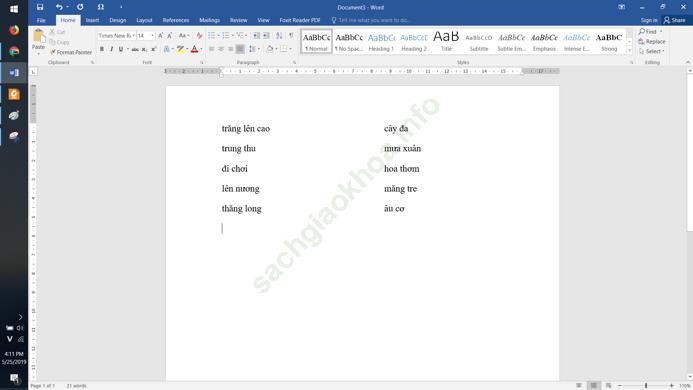Toggle Bold formatting
The width and height of the screenshot is (693, 390).
tap(102, 49)
